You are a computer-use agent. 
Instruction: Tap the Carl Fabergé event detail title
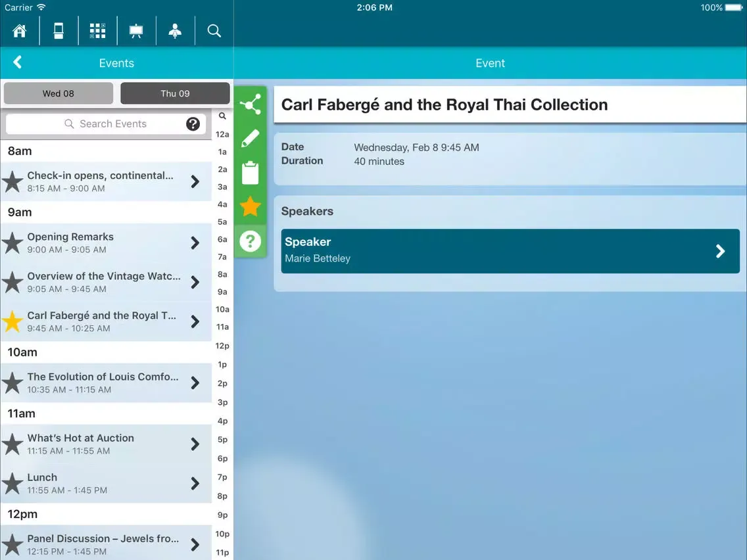point(445,105)
